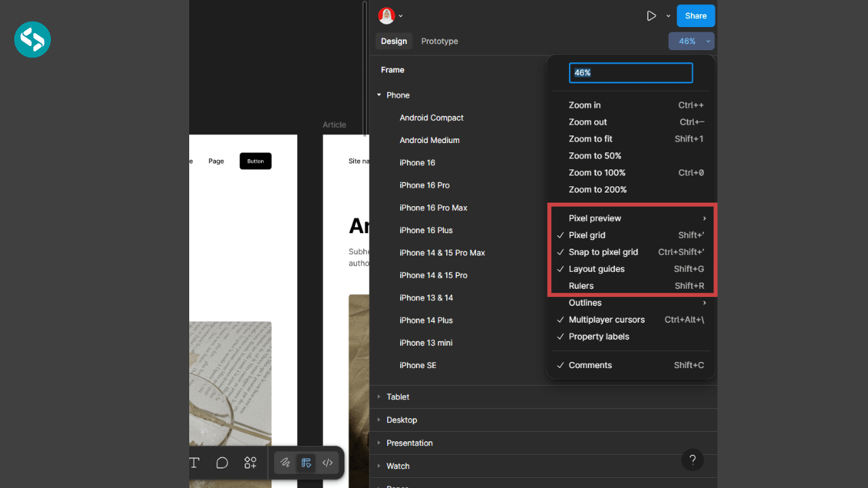Select Zoom to fit

590,138
